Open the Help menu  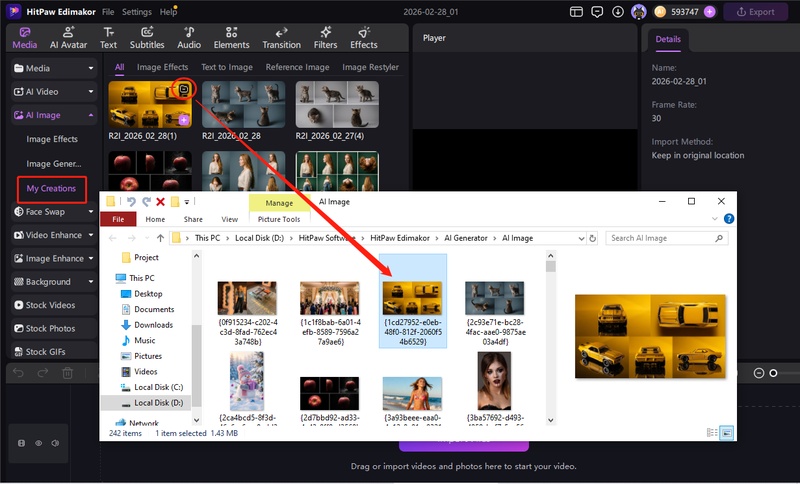pyautogui.click(x=168, y=12)
